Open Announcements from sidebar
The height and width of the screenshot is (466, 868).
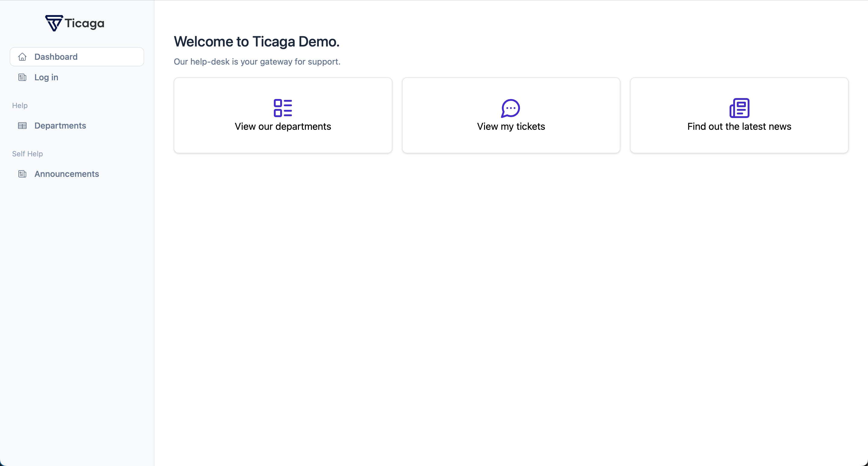(66, 174)
